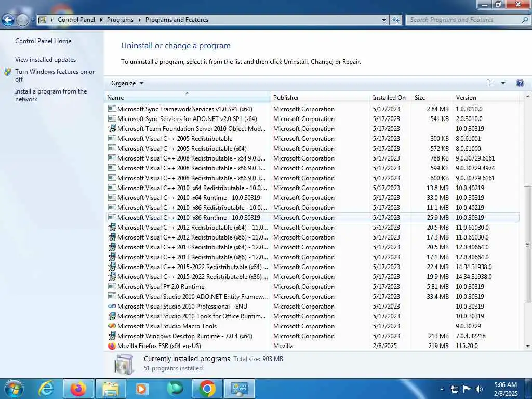Click the Forward navigation arrow button

click(22, 20)
